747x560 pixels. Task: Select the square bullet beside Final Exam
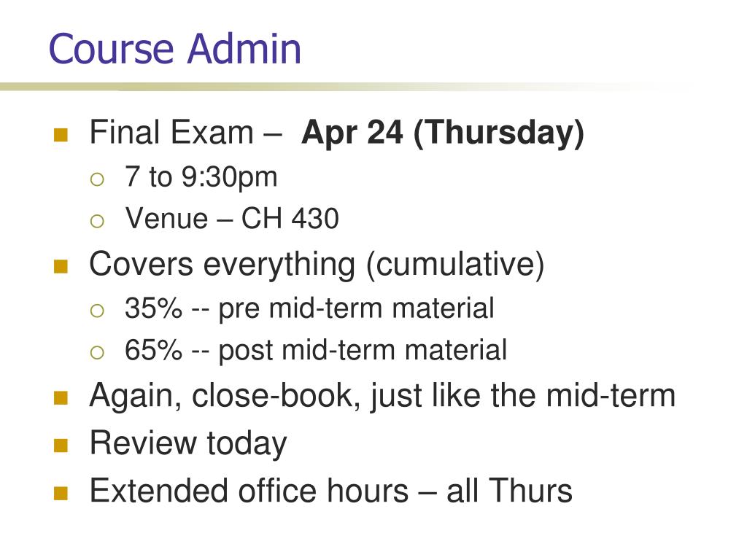(x=61, y=135)
